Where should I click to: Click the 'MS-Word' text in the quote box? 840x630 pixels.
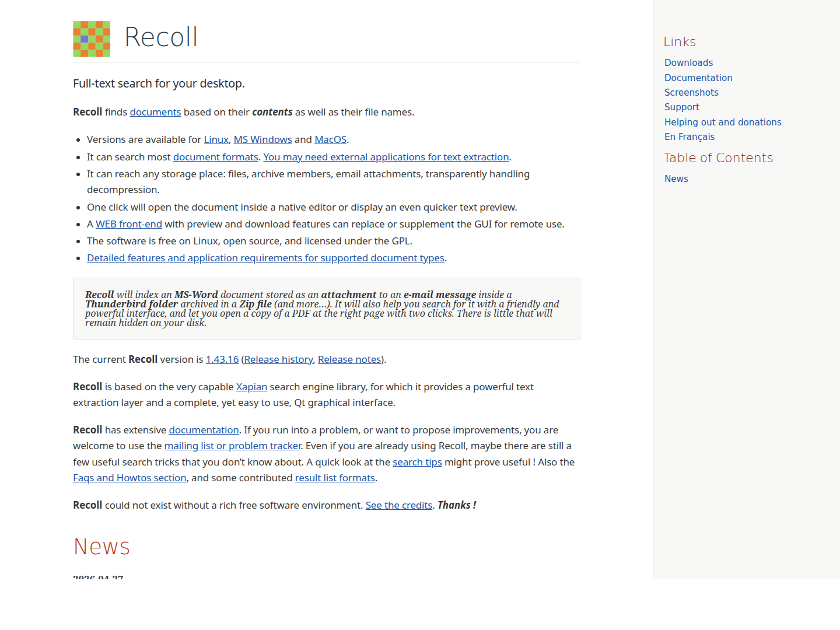[x=196, y=295]
